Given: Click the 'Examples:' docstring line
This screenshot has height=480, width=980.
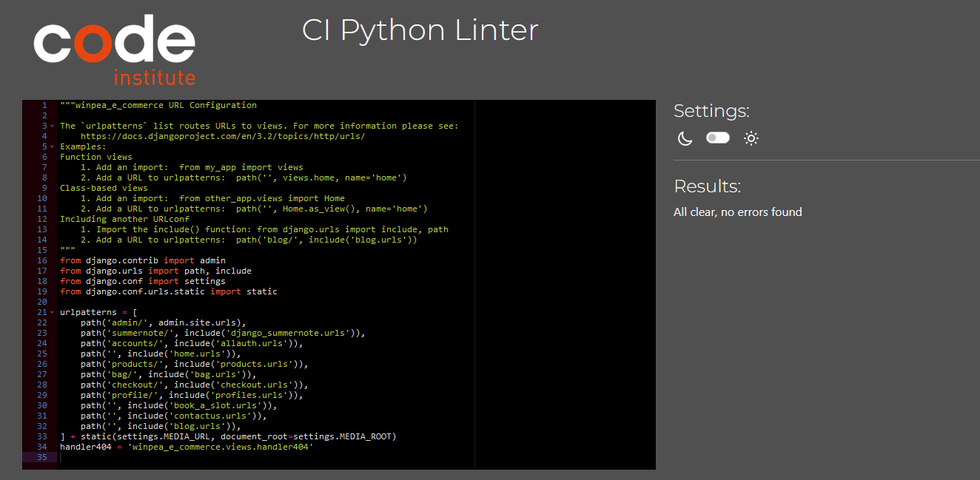Looking at the screenshot, I should click(x=83, y=146).
